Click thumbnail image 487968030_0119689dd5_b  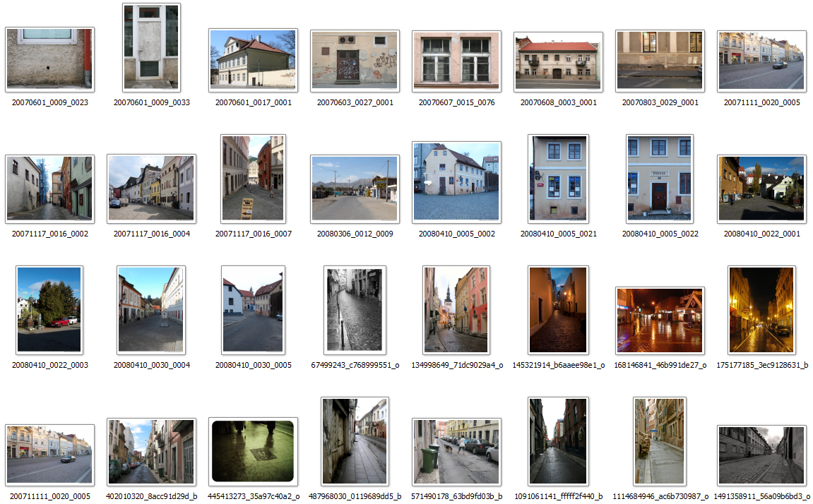point(355,441)
